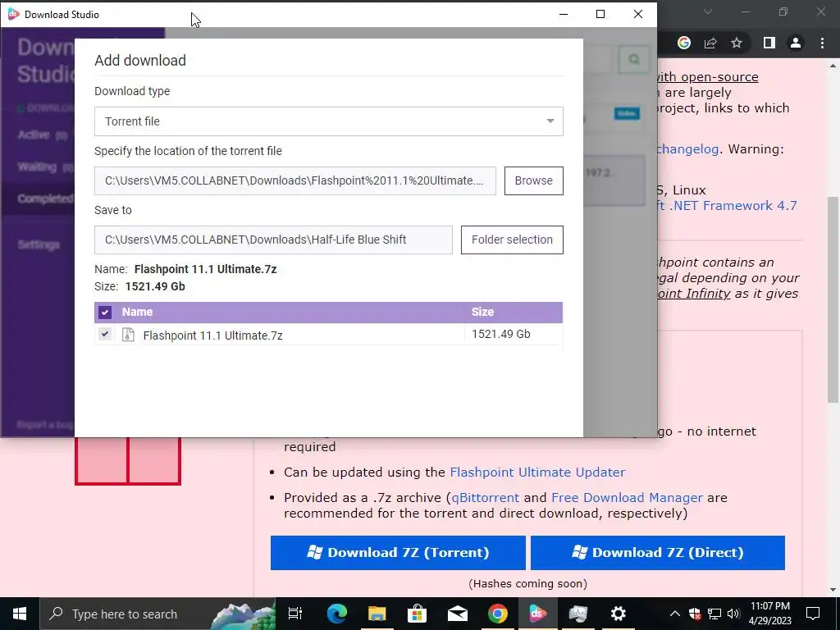Click Download Studio title bar app icon

(13, 15)
